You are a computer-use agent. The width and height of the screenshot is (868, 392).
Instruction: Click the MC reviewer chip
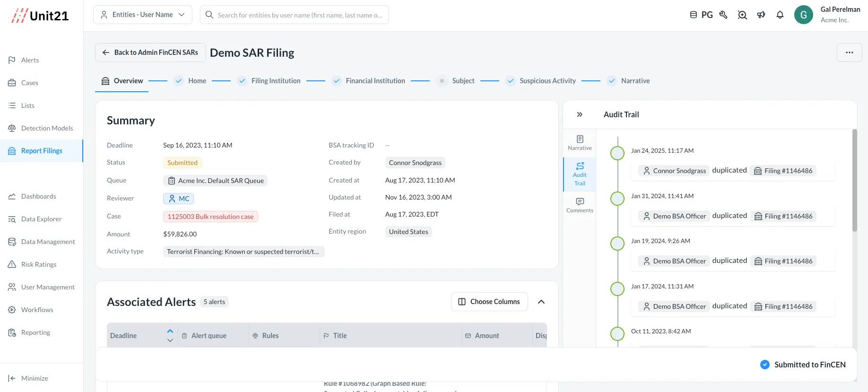[x=178, y=199]
